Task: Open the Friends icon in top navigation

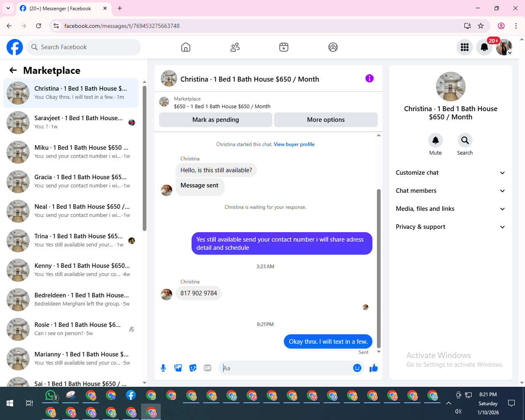Action: [235, 47]
